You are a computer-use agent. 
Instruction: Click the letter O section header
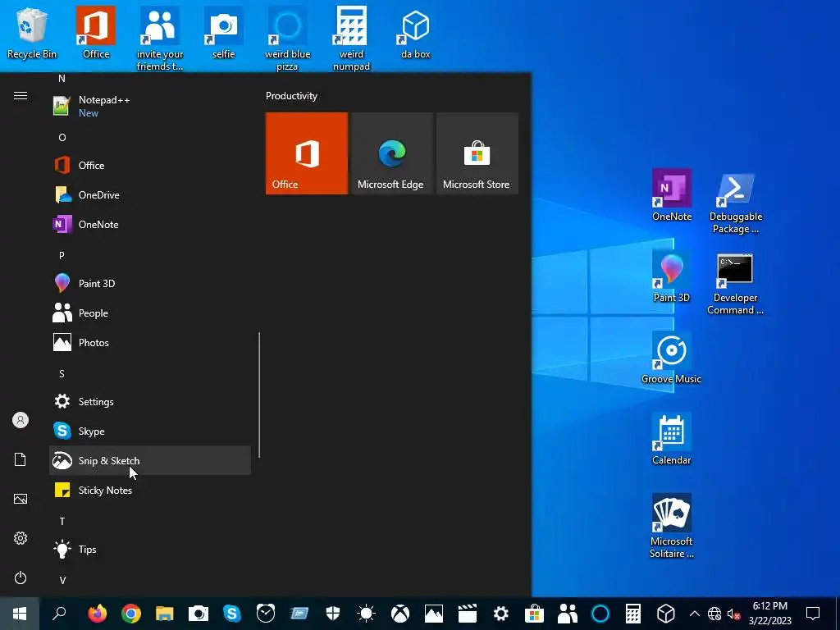(x=62, y=137)
